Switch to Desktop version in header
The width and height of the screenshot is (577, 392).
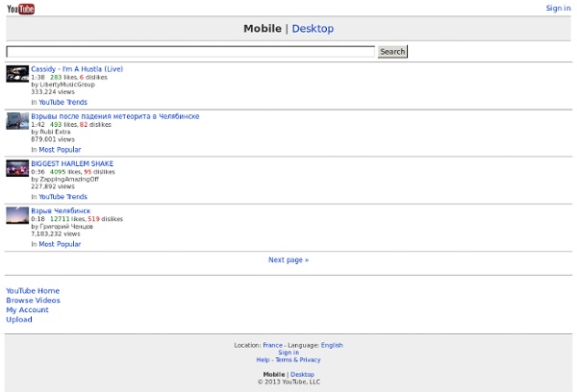(x=313, y=28)
